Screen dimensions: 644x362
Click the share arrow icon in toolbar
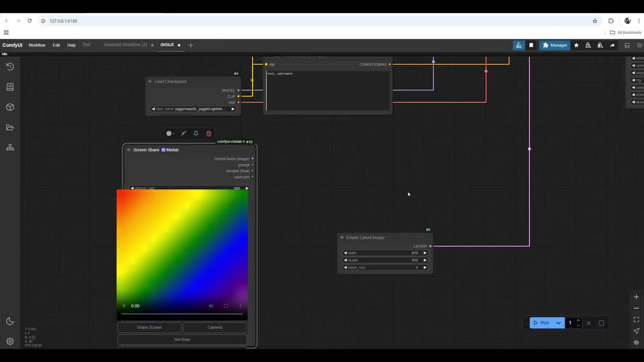pyautogui.click(x=612, y=45)
